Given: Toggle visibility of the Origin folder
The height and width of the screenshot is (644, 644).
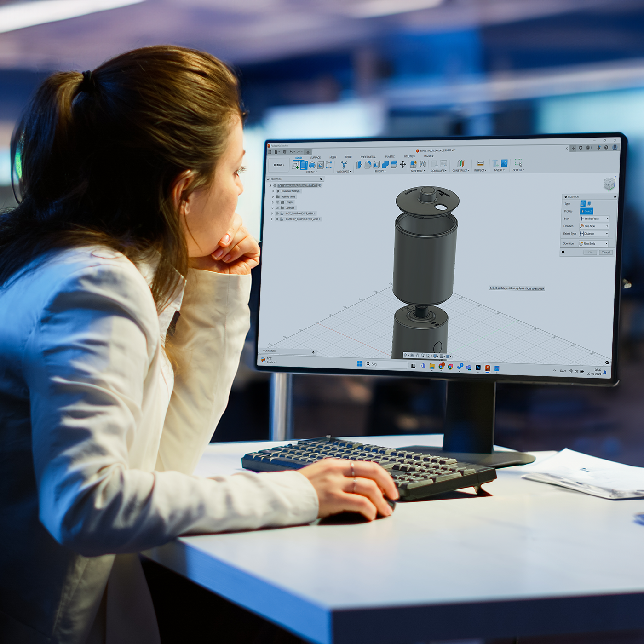Looking at the screenshot, I should pyautogui.click(x=277, y=202).
